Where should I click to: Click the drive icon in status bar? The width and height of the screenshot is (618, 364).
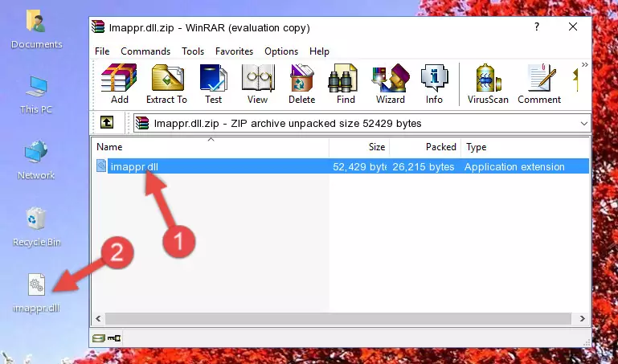tap(99, 338)
